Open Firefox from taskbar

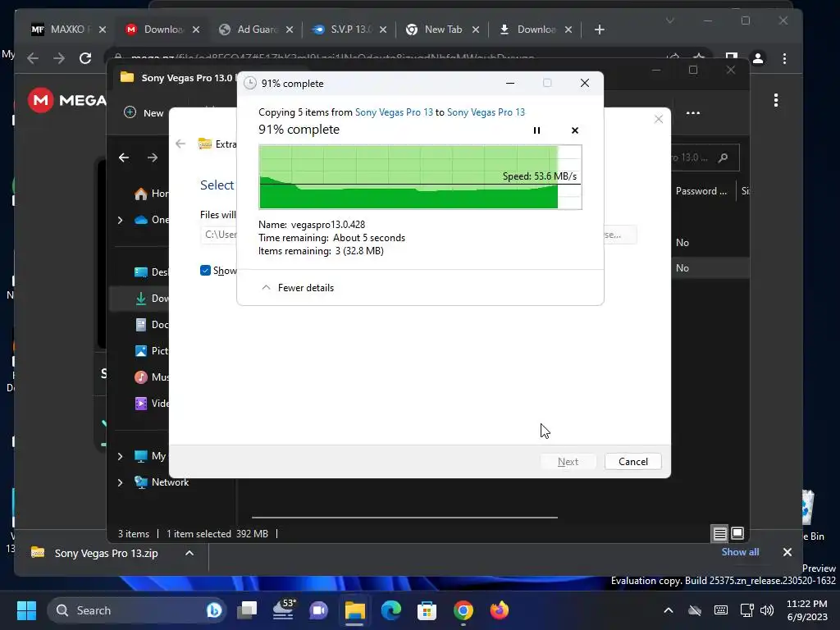(500, 610)
